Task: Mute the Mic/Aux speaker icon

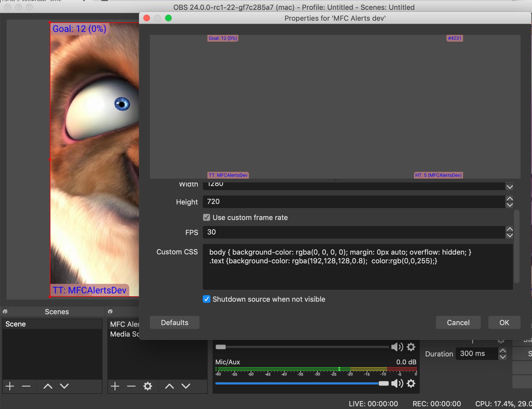Action: [x=397, y=383]
